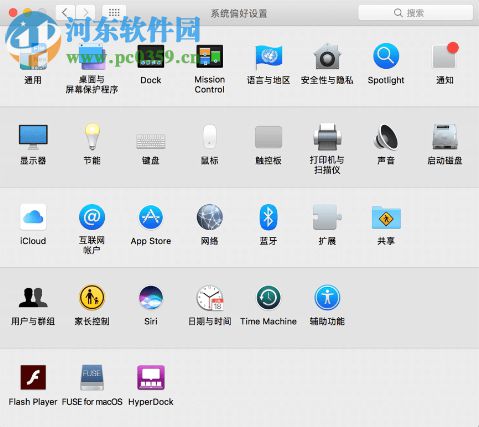
Task: Open Extensions (扩展) puzzle-piece pane
Action: [x=327, y=217]
